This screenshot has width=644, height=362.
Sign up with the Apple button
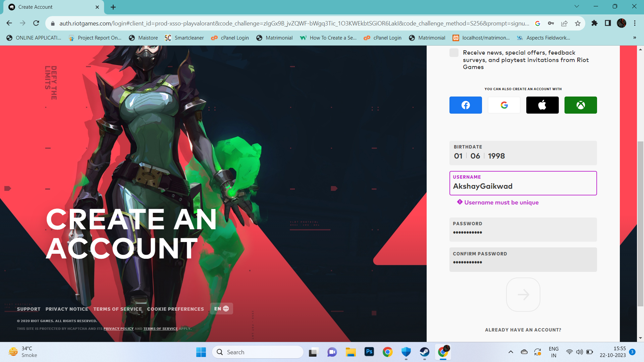click(542, 105)
